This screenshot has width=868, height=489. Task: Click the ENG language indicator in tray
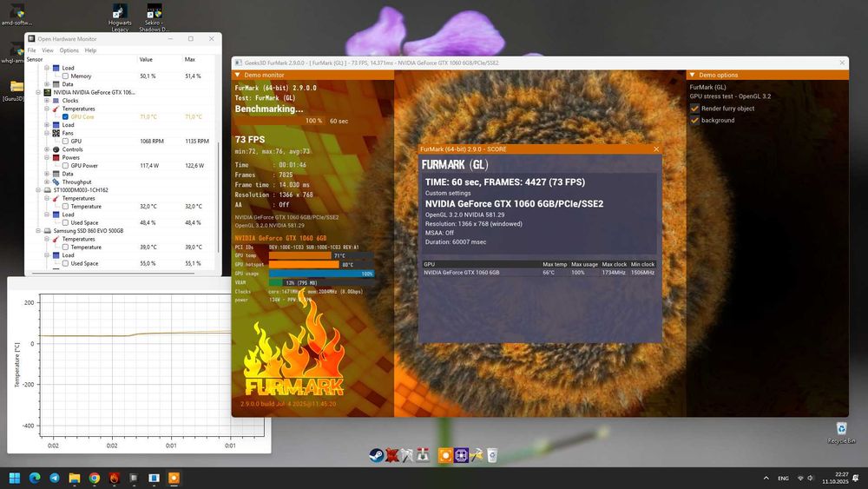pyautogui.click(x=783, y=478)
